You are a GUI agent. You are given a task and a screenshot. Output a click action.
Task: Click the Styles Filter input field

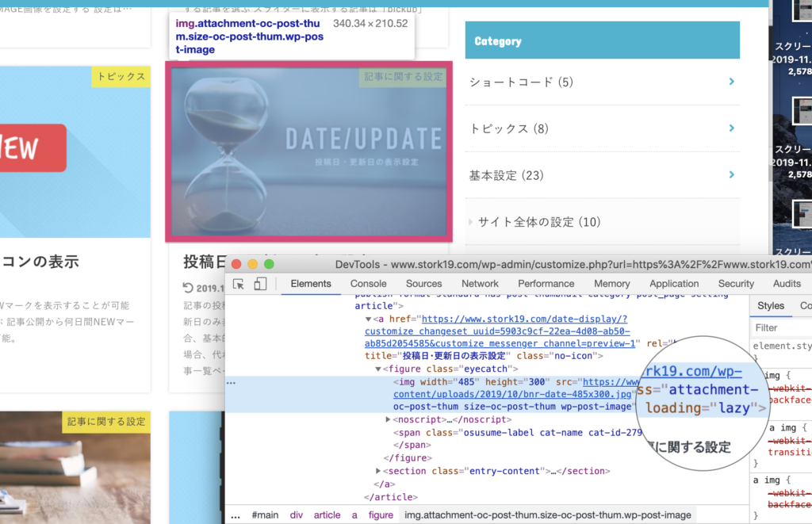pyautogui.click(x=782, y=327)
